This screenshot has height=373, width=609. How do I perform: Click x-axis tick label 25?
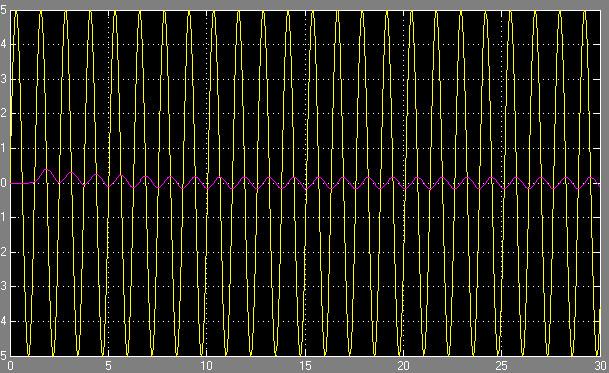click(x=502, y=366)
